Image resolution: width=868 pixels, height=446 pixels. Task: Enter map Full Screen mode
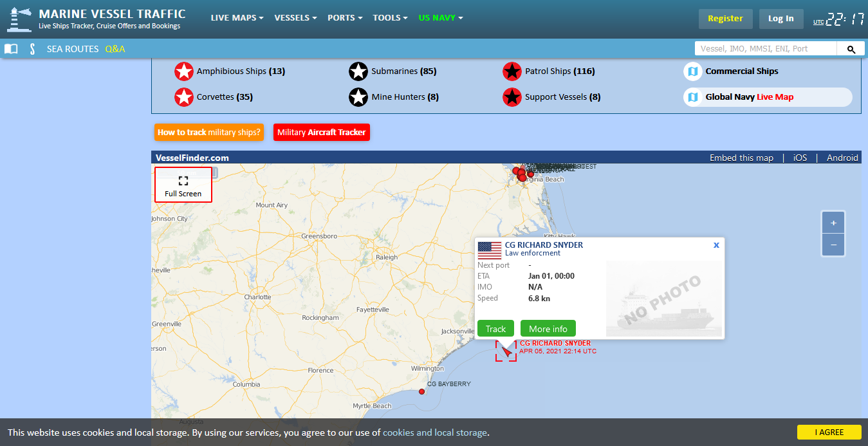(183, 185)
